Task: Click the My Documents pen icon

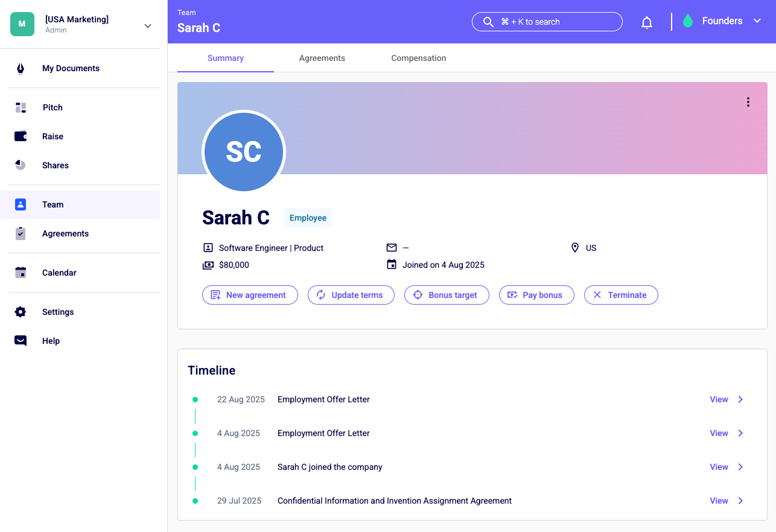Action: (x=21, y=68)
